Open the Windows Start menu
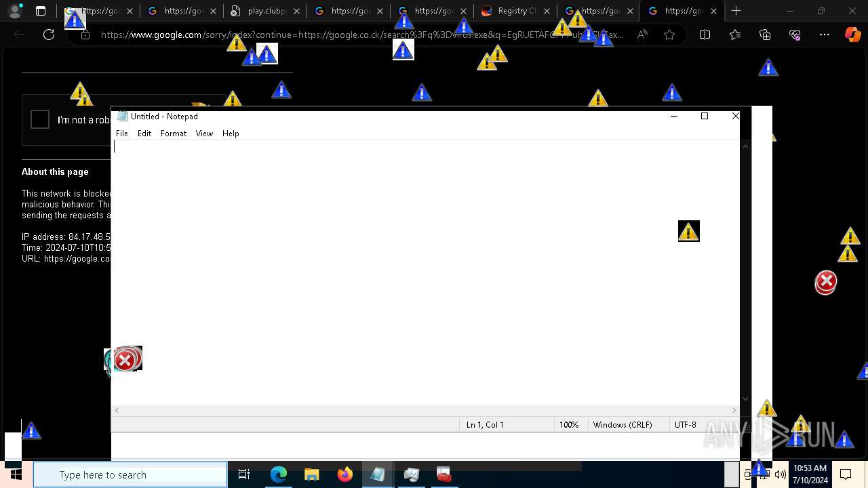868x488 pixels. coord(16,474)
